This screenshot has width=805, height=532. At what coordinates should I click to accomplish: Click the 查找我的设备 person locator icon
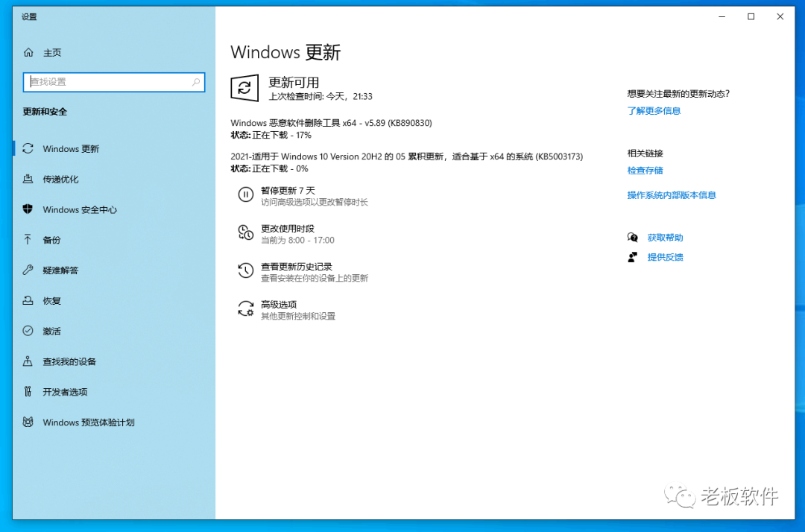28,361
